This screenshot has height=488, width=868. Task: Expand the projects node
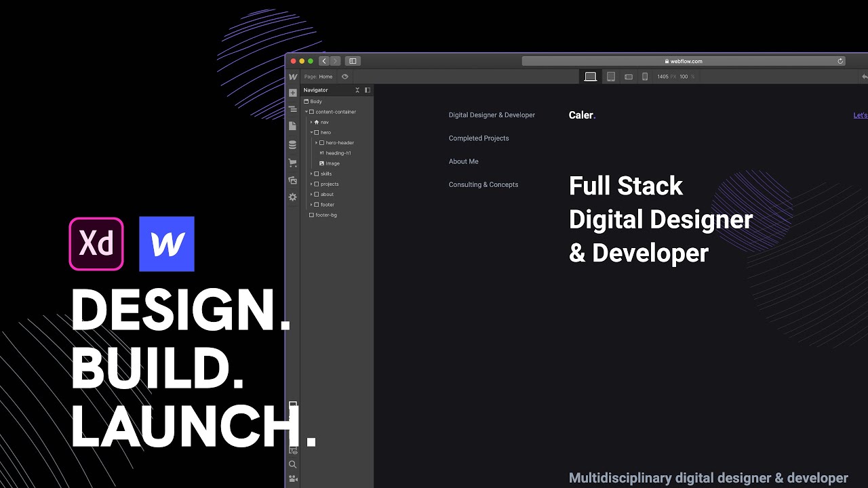click(x=311, y=184)
